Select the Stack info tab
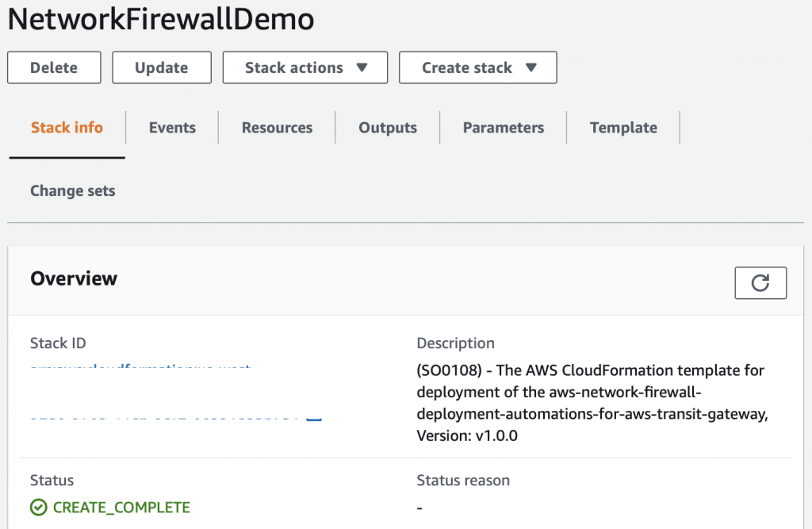Screen dimensions: 812x529 [67, 128]
